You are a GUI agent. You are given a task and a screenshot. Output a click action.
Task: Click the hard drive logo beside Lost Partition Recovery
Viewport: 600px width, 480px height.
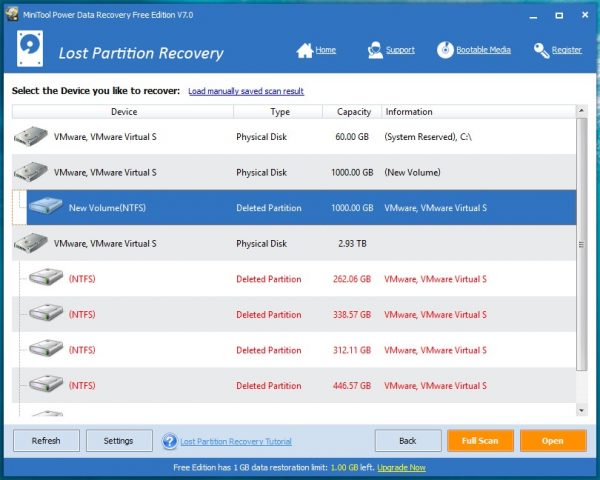click(x=30, y=49)
